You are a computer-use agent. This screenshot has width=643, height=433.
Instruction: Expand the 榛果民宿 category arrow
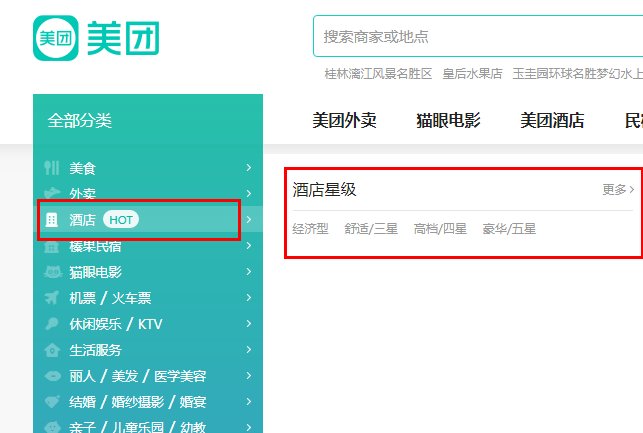tap(249, 246)
